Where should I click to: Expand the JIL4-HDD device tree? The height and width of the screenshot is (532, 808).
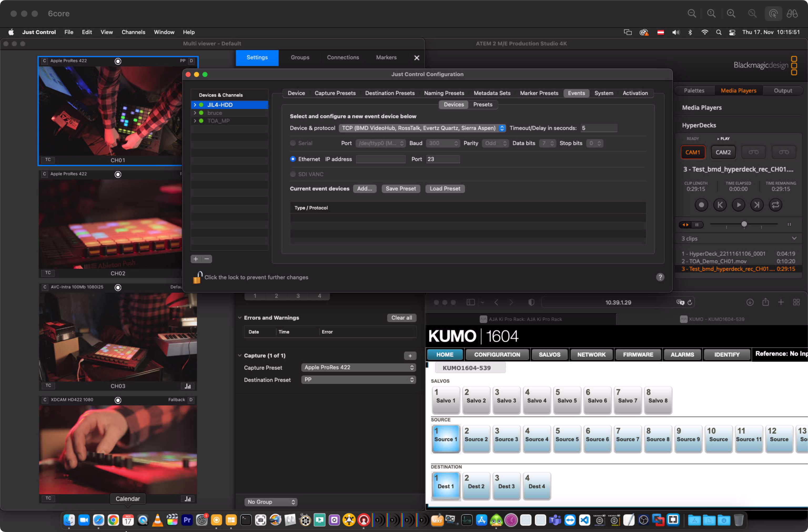195,105
